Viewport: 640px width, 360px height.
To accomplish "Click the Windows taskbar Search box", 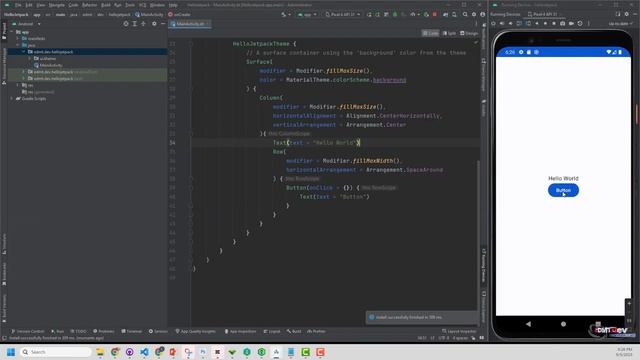I will click(x=56, y=352).
